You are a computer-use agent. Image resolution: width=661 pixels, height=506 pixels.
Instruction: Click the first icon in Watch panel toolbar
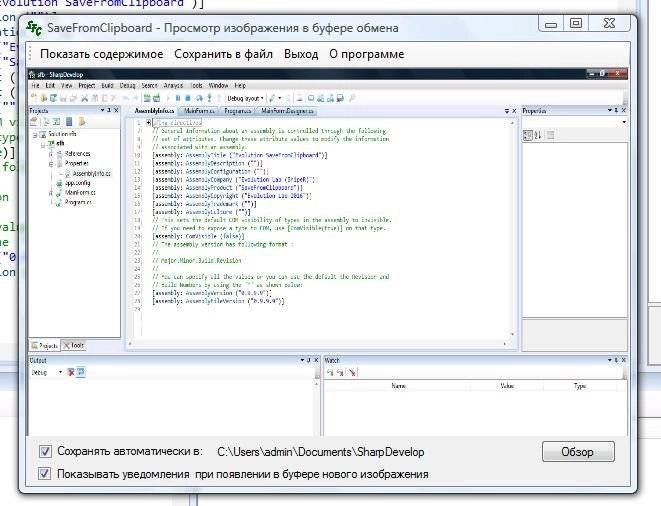330,372
